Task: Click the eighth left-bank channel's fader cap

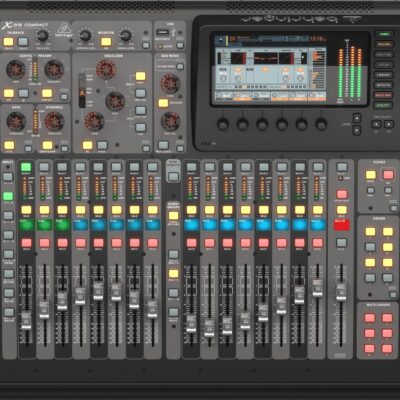Action: (x=152, y=309)
